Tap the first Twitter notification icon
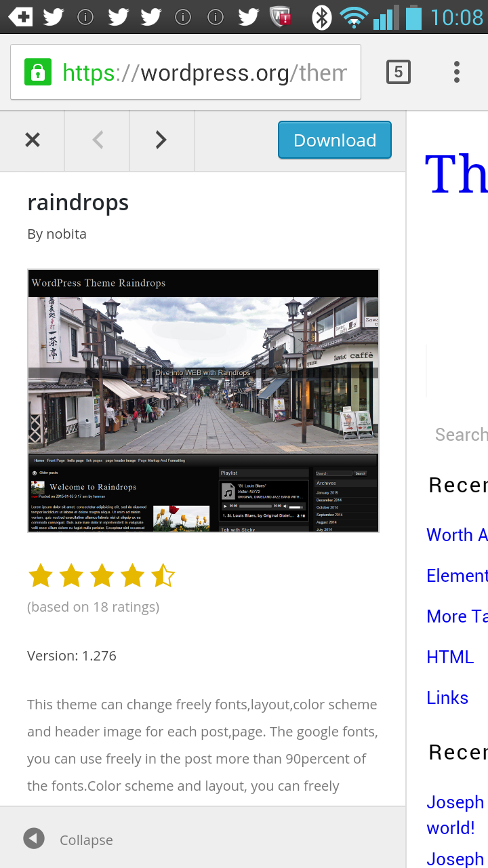 [x=53, y=17]
